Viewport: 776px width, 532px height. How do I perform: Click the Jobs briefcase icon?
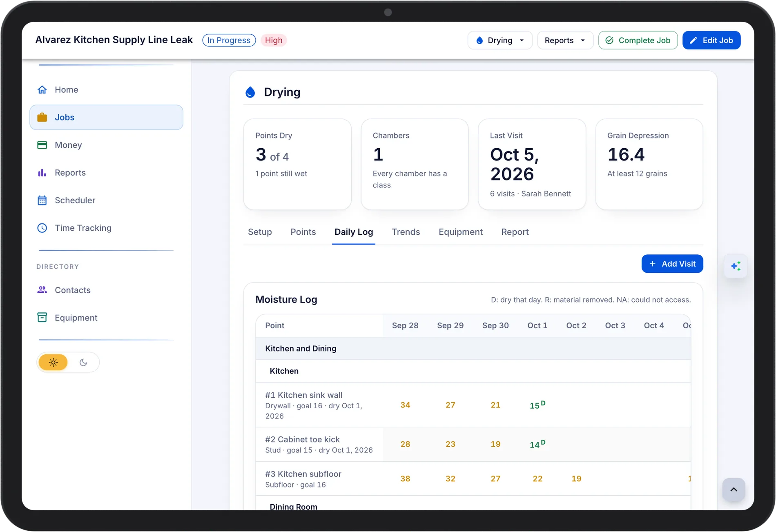tap(42, 117)
